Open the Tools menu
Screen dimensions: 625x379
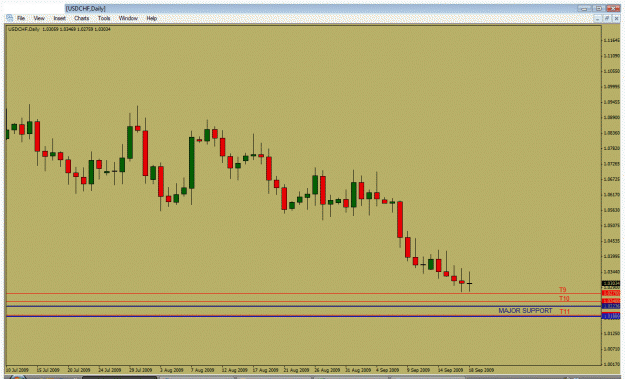click(x=104, y=18)
